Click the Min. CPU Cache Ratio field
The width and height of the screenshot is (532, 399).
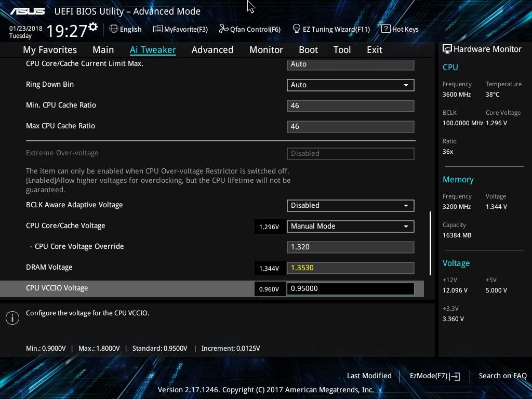[351, 106]
